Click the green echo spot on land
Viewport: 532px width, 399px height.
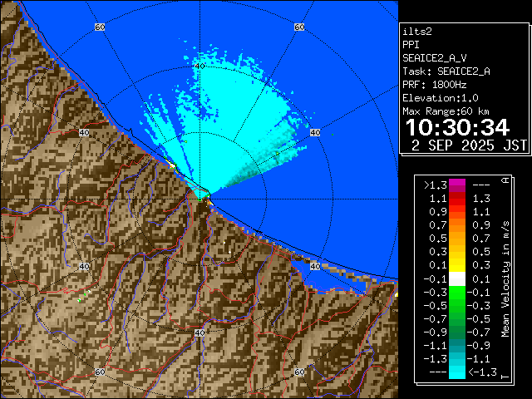click(81, 298)
